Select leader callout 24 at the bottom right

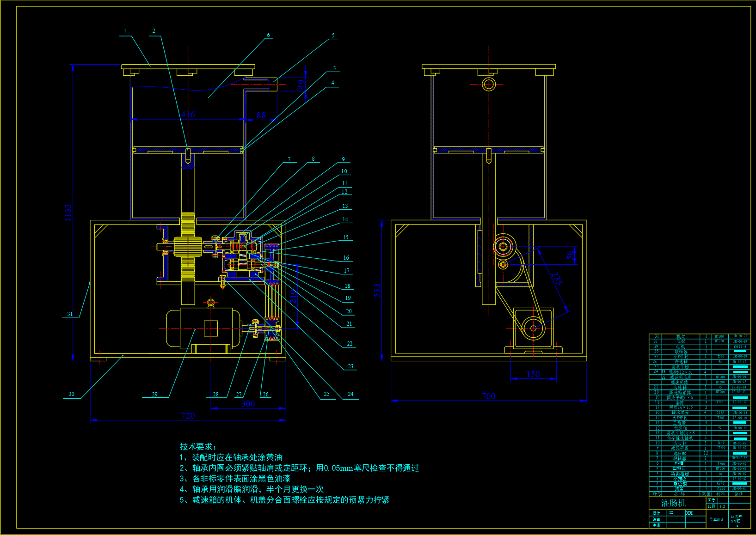(x=351, y=394)
